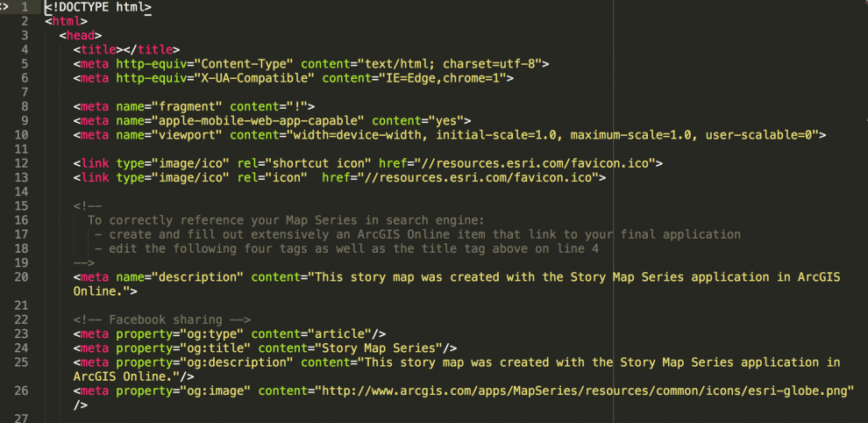The image size is (868, 423).
Task: Click the "Facebook sharing" comment line
Action: tap(162, 320)
